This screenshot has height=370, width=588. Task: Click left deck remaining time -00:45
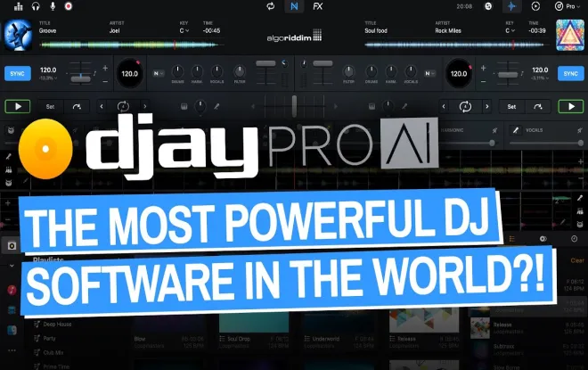coord(211,31)
